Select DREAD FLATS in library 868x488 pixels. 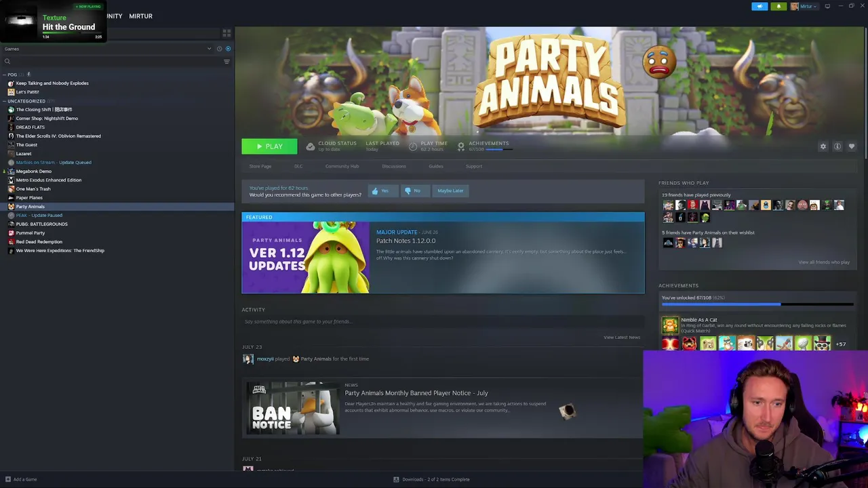pos(30,127)
